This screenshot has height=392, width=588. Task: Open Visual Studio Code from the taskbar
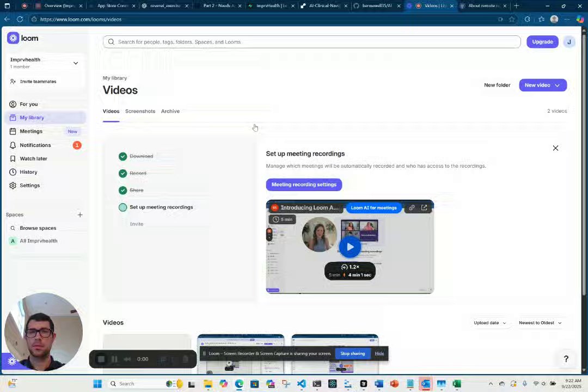(x=301, y=383)
